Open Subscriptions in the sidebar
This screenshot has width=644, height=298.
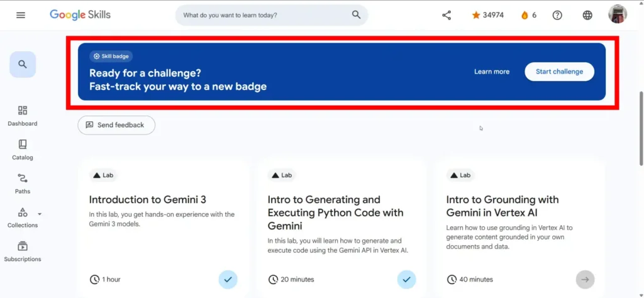click(23, 251)
